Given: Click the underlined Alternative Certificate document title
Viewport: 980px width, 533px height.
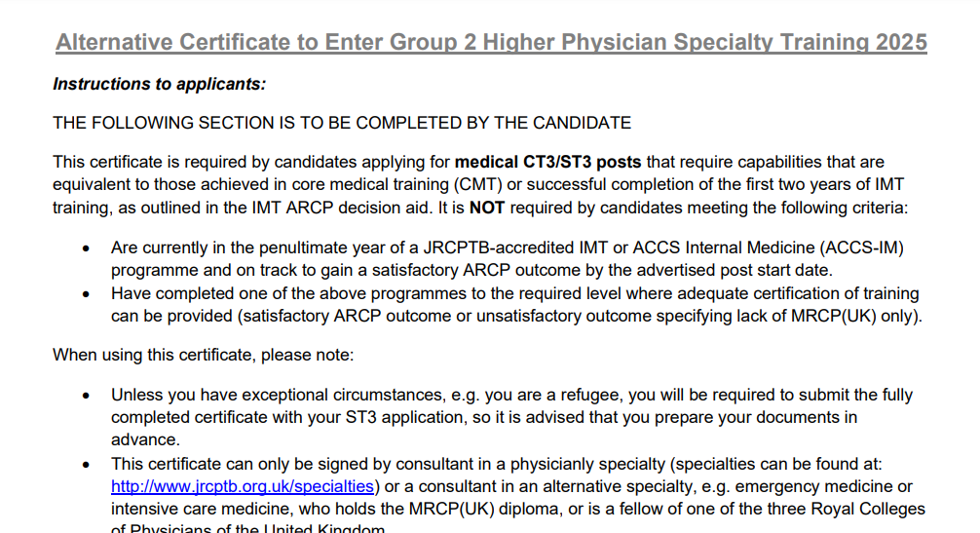Looking at the screenshot, I should (x=491, y=42).
